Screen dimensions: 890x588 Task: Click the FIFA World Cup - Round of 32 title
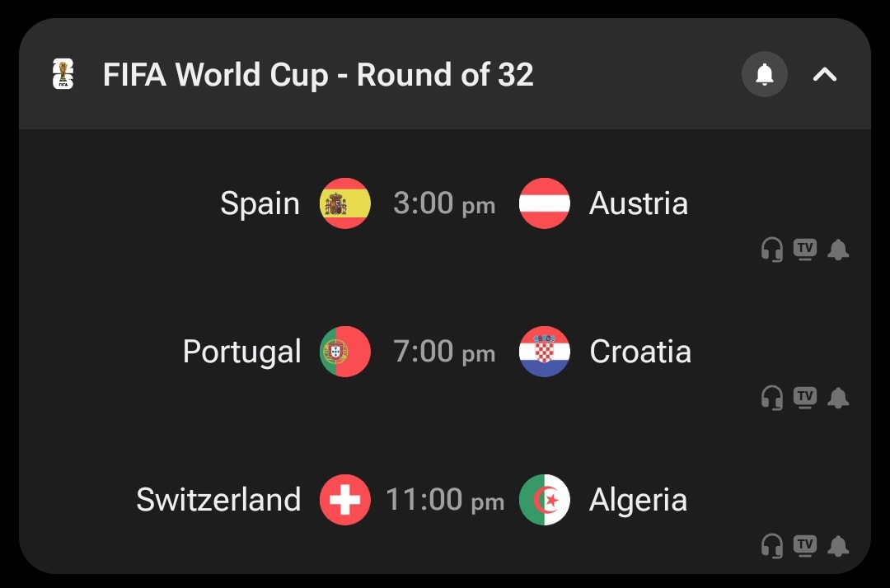pyautogui.click(x=318, y=75)
